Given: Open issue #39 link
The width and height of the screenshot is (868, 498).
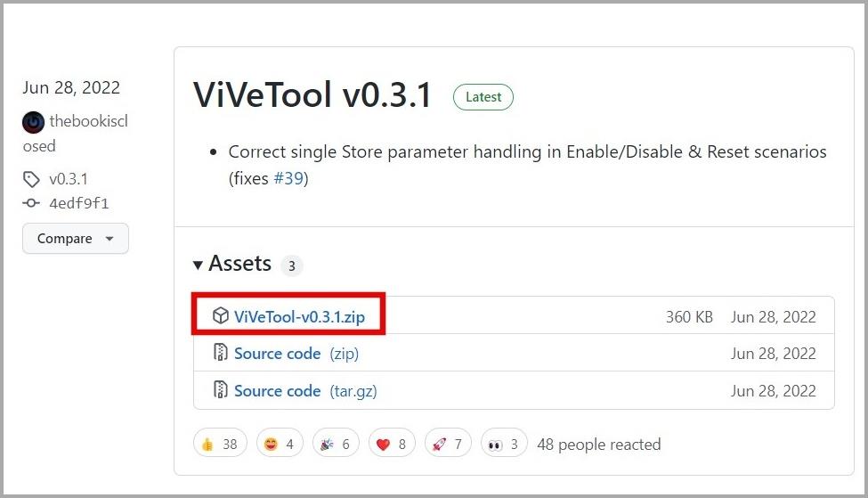Looking at the screenshot, I should pos(288,178).
